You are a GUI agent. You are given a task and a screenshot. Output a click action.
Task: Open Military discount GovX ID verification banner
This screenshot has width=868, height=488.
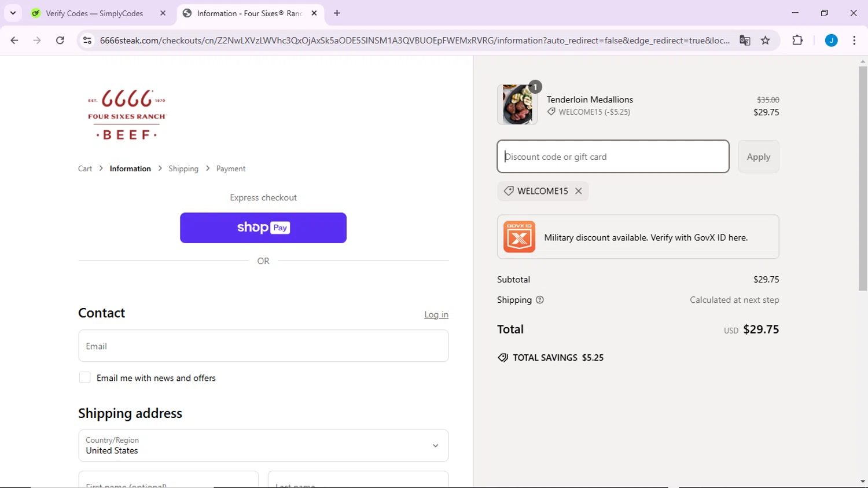638,237
